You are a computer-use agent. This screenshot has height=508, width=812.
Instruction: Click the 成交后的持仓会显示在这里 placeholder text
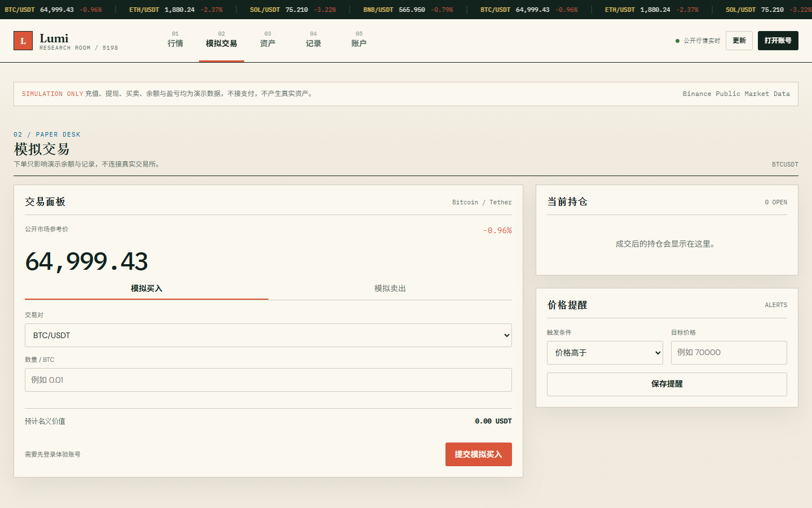(x=667, y=244)
